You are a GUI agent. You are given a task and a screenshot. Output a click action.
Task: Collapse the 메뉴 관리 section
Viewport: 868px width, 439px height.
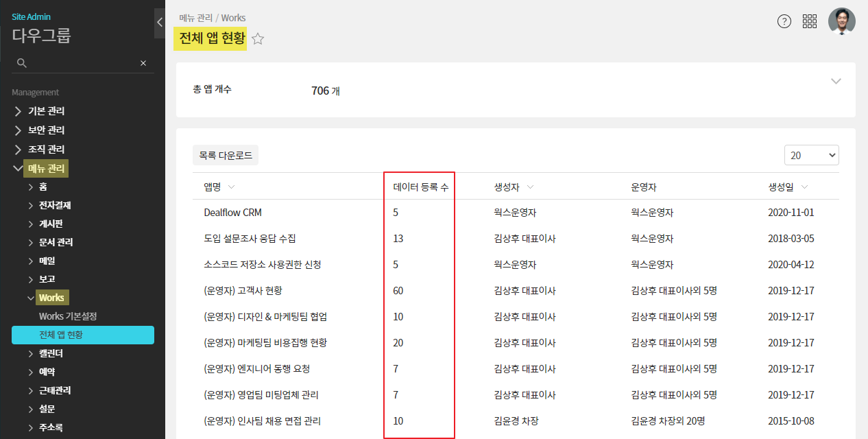coord(19,168)
